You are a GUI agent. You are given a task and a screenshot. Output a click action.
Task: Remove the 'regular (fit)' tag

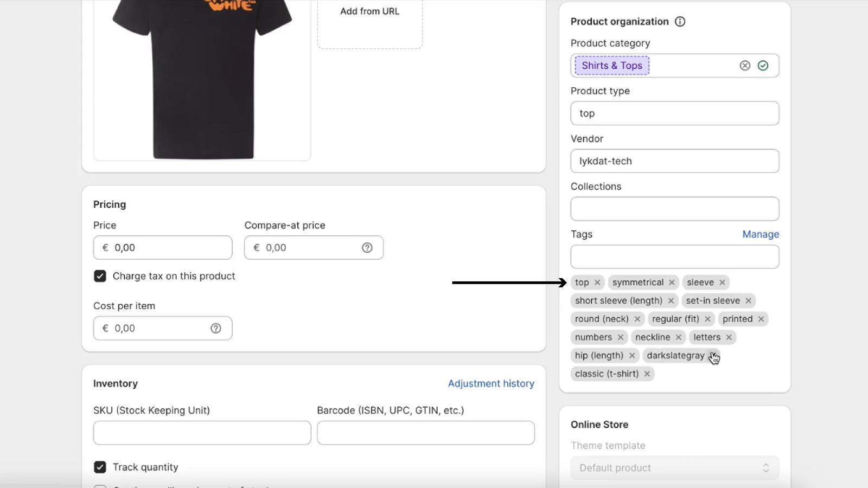(707, 319)
